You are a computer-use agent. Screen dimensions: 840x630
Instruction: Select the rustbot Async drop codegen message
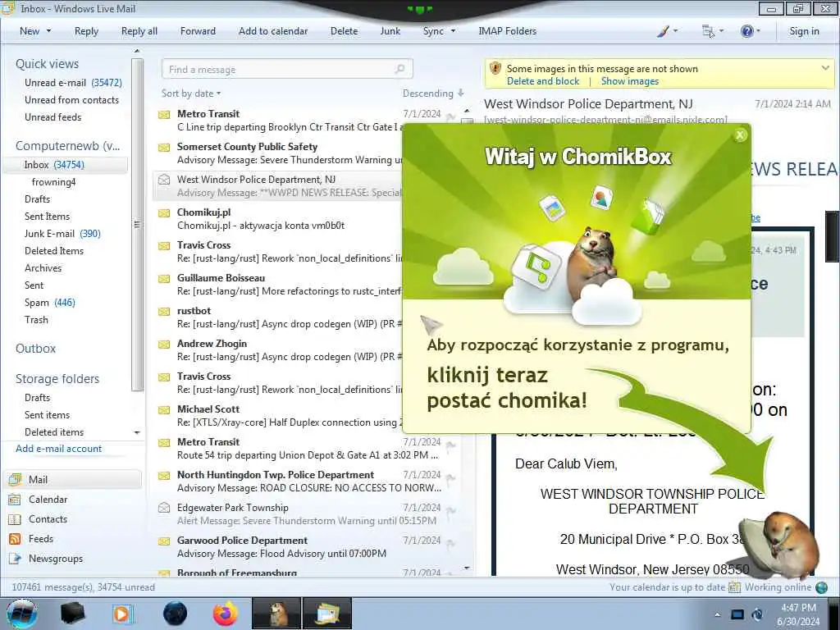(277, 317)
